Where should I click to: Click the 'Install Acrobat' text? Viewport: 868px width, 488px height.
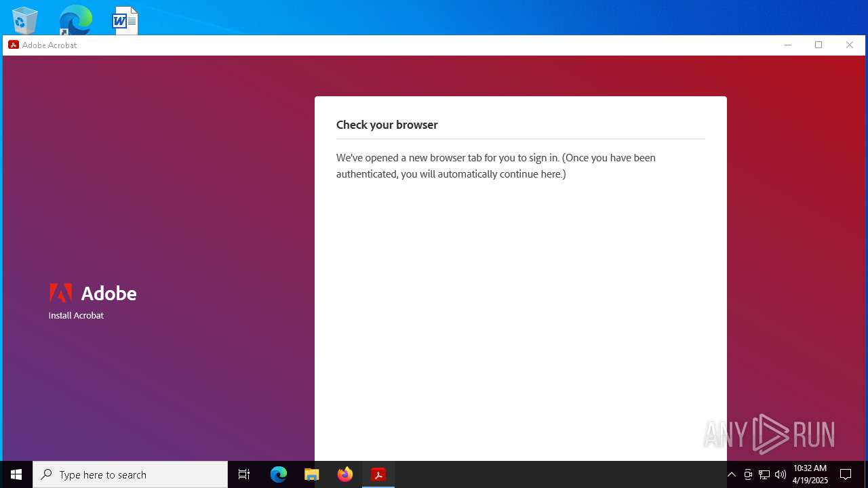click(x=76, y=315)
